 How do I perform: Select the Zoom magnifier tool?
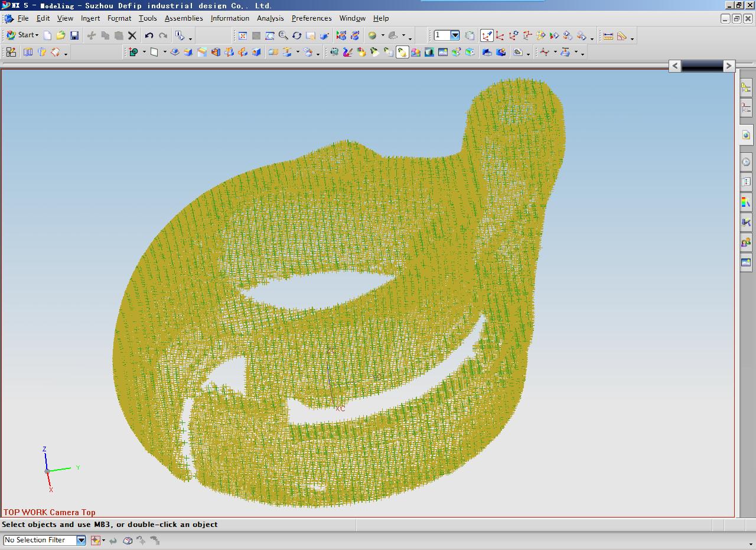pyautogui.click(x=283, y=35)
